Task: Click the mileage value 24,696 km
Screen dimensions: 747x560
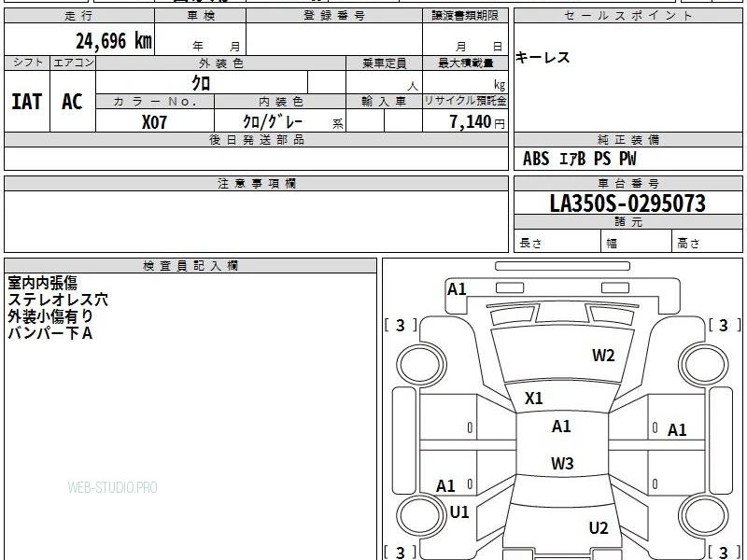Action: 114,41
